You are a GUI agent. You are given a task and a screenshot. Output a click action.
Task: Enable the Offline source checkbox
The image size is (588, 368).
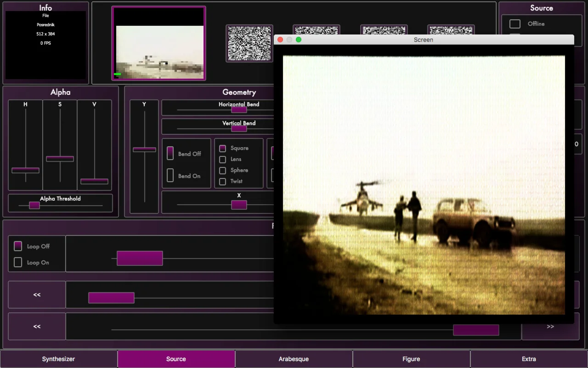(x=515, y=24)
